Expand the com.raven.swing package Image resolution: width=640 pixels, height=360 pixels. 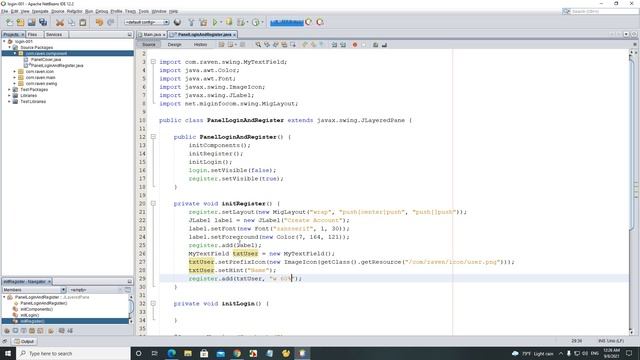pyautogui.click(x=15, y=83)
